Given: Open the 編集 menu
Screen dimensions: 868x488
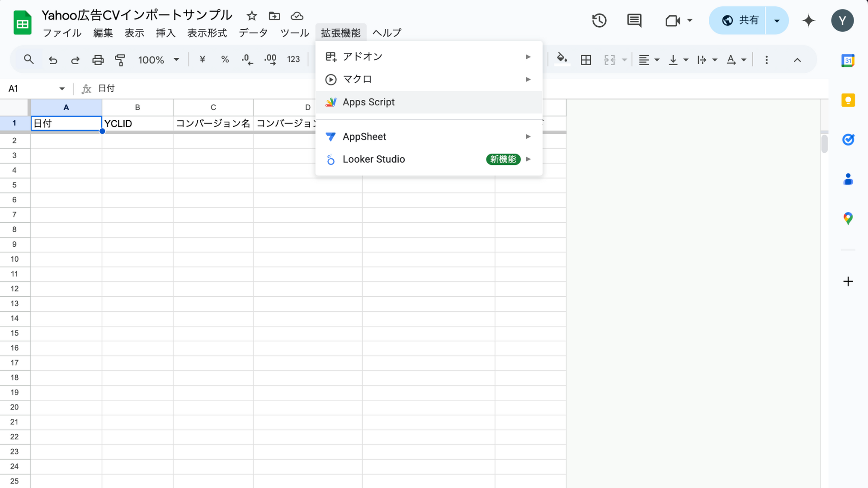Looking at the screenshot, I should pos(103,33).
